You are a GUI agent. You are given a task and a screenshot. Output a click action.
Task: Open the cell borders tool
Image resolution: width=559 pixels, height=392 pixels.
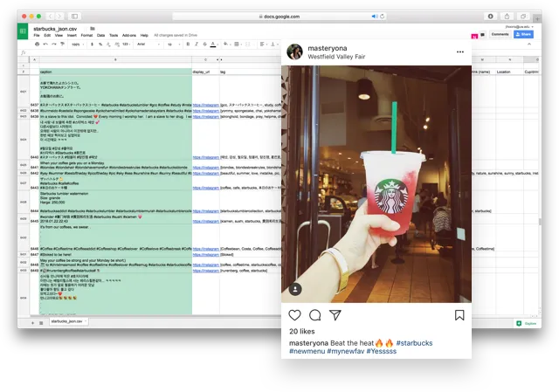click(237, 45)
